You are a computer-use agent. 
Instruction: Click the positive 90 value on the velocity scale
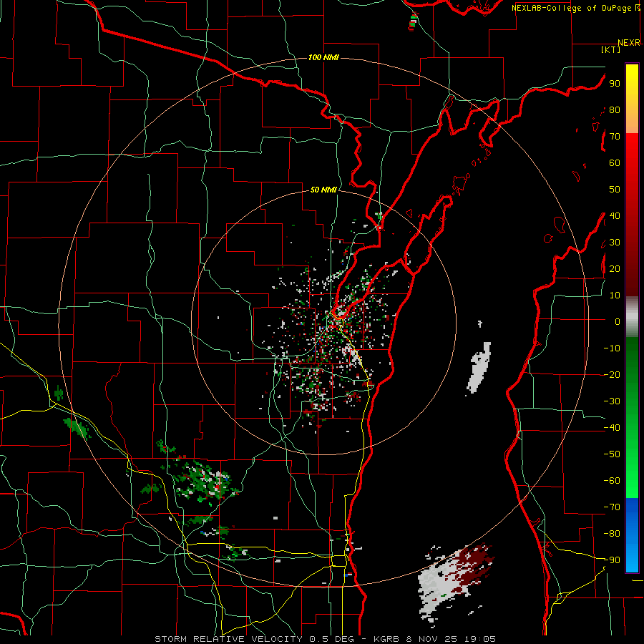click(x=615, y=83)
